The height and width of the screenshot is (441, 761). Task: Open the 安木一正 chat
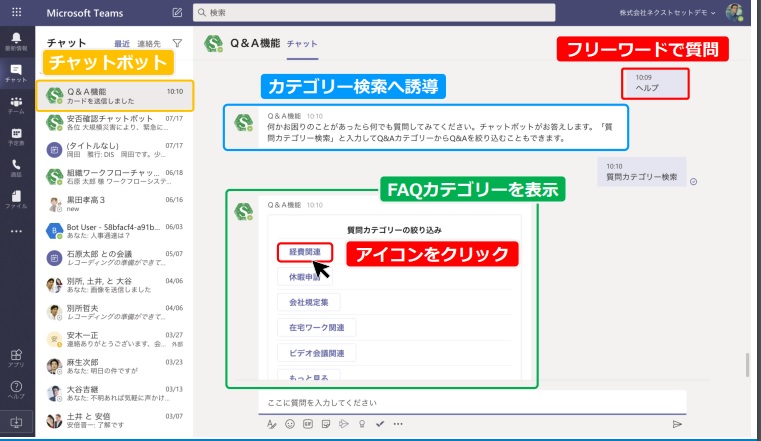point(115,339)
